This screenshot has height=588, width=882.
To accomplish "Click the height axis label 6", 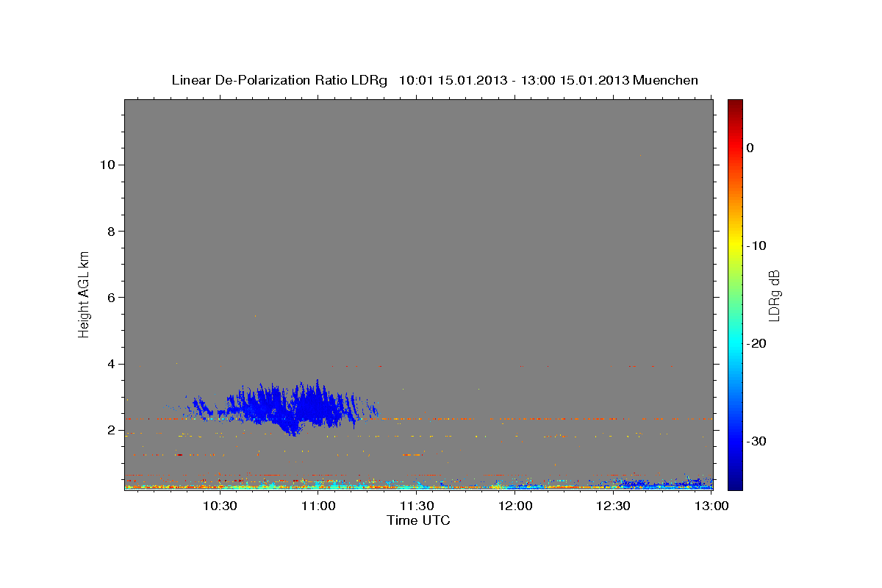I will [x=111, y=297].
